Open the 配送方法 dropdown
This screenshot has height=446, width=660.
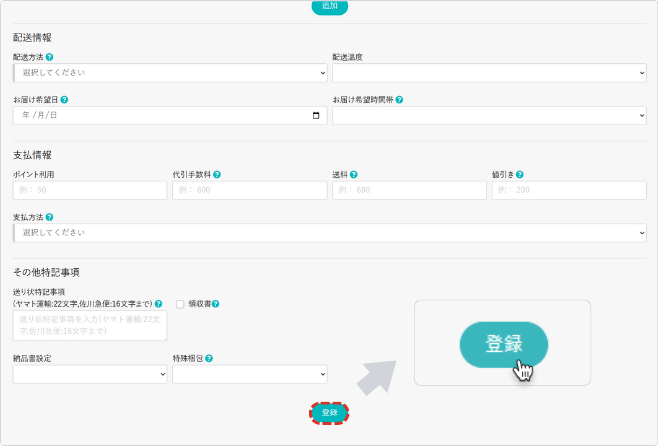(x=170, y=73)
